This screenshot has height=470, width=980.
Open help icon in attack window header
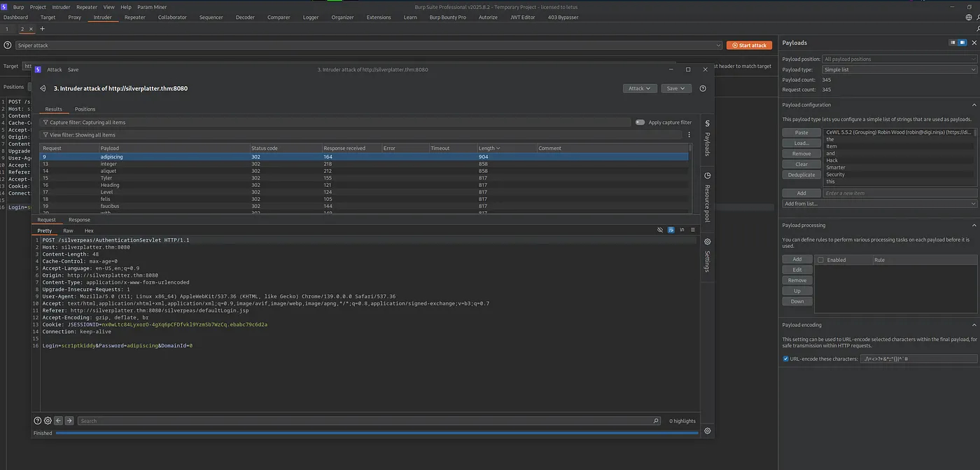[x=703, y=88]
